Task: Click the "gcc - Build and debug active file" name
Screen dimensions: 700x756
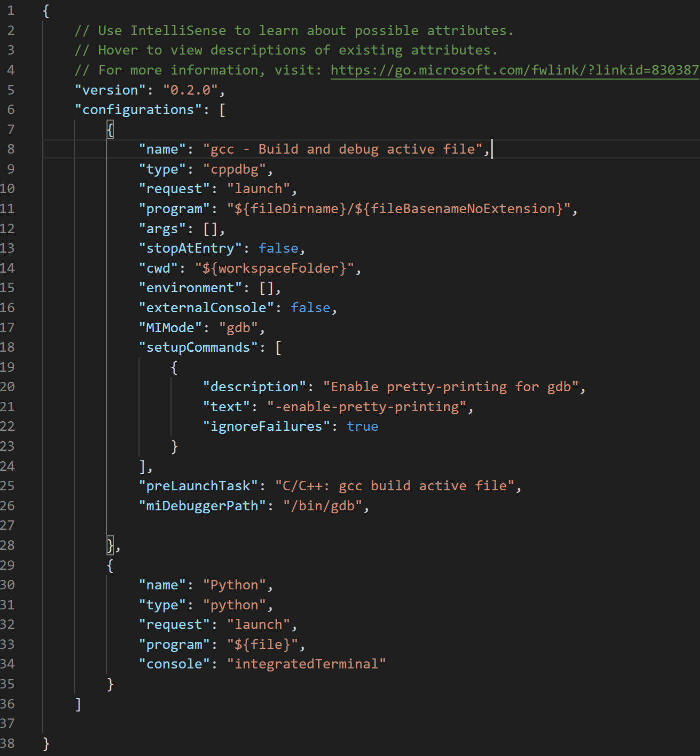Action: (x=344, y=149)
